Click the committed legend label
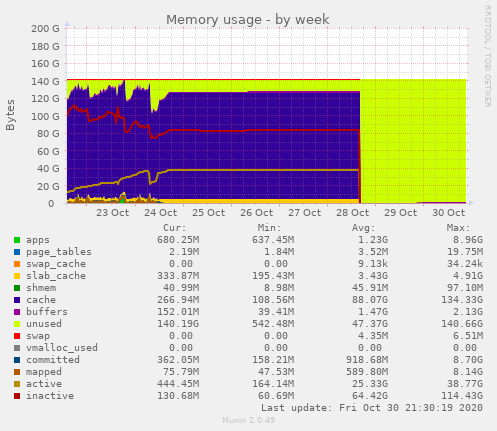 53,360
